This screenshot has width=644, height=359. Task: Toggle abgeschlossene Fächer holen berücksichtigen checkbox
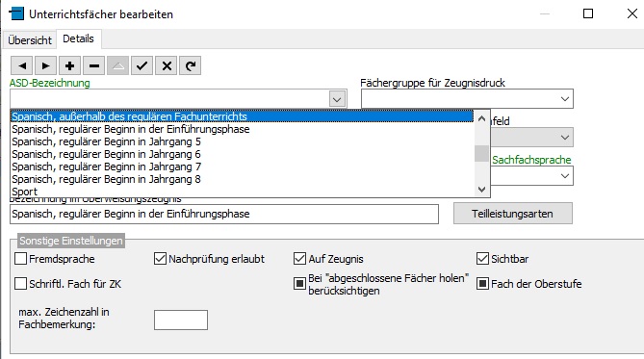pos(299,283)
